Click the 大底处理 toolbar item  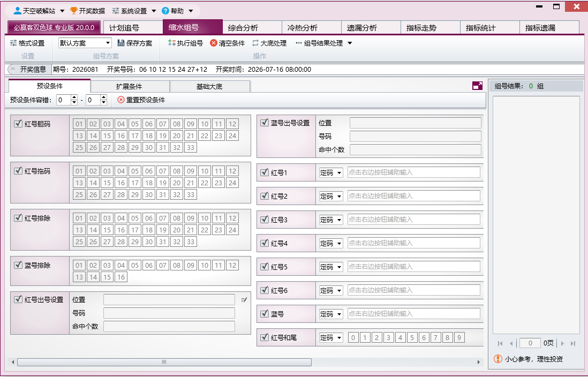point(269,43)
